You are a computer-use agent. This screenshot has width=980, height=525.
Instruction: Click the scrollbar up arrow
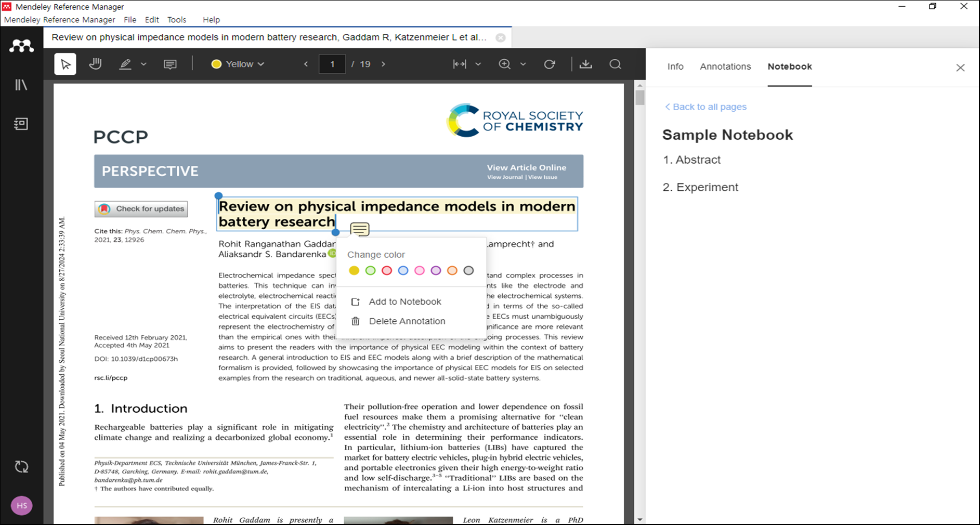tap(640, 85)
